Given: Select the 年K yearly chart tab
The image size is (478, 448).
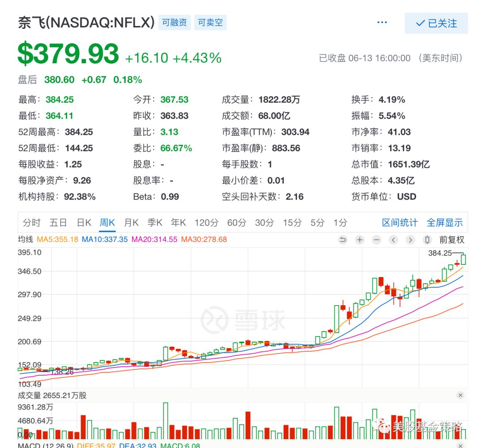Looking at the screenshot, I should tap(178, 222).
